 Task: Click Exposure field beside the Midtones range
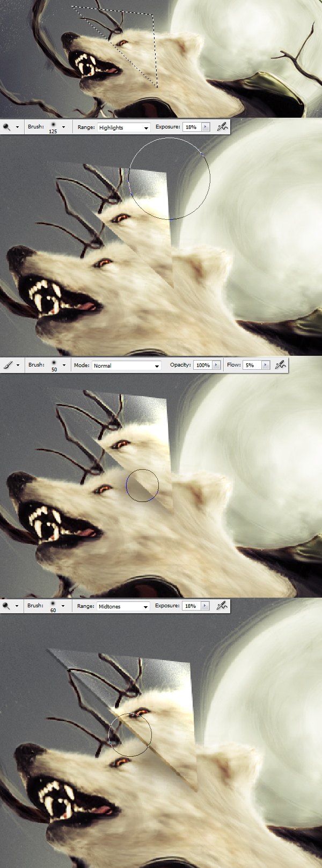point(191,606)
